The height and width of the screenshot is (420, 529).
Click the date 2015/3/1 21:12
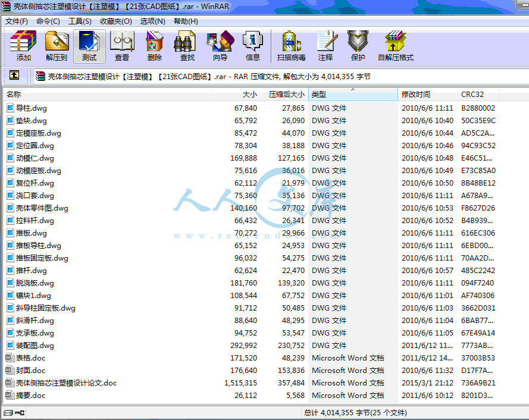click(427, 383)
